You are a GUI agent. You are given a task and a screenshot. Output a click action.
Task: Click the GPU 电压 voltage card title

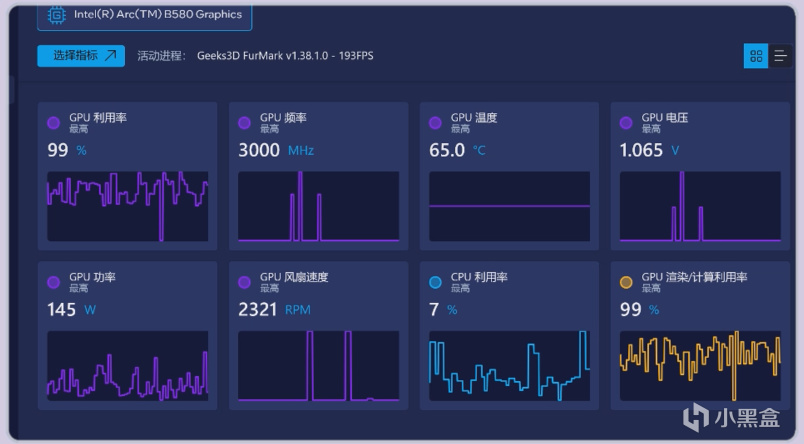pyautogui.click(x=665, y=117)
